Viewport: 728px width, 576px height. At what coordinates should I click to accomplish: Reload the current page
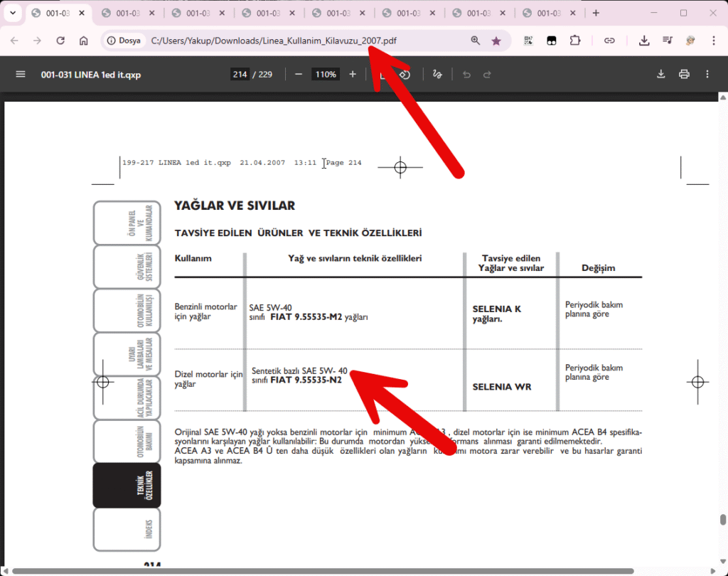[x=60, y=41]
